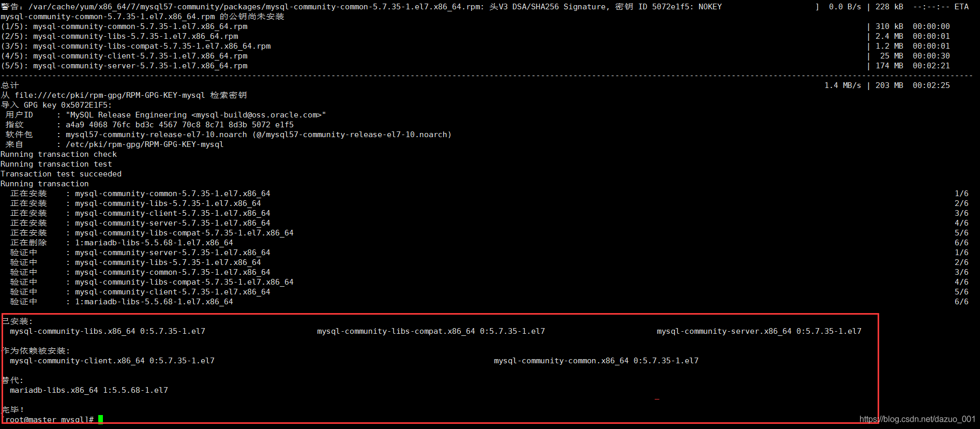The width and height of the screenshot is (980, 429).
Task: Click the 完毕! completion message
Action: click(13, 410)
